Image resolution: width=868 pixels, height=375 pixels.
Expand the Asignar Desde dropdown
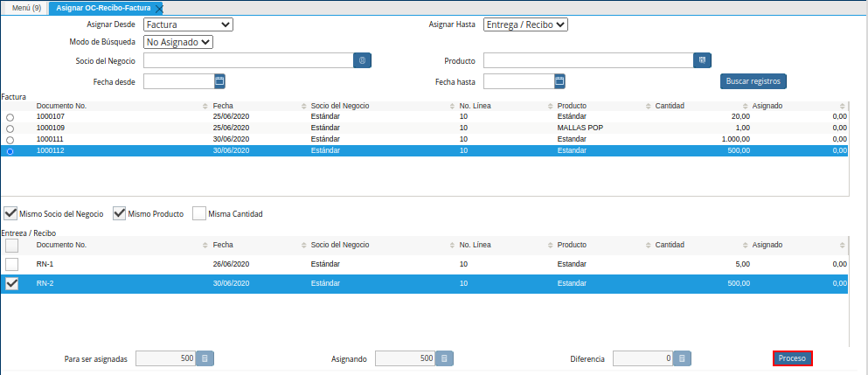188,24
